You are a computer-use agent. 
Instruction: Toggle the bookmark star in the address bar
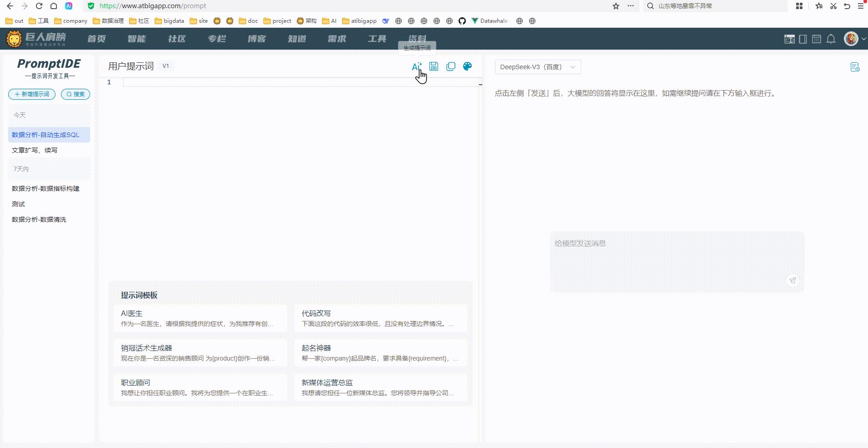615,6
